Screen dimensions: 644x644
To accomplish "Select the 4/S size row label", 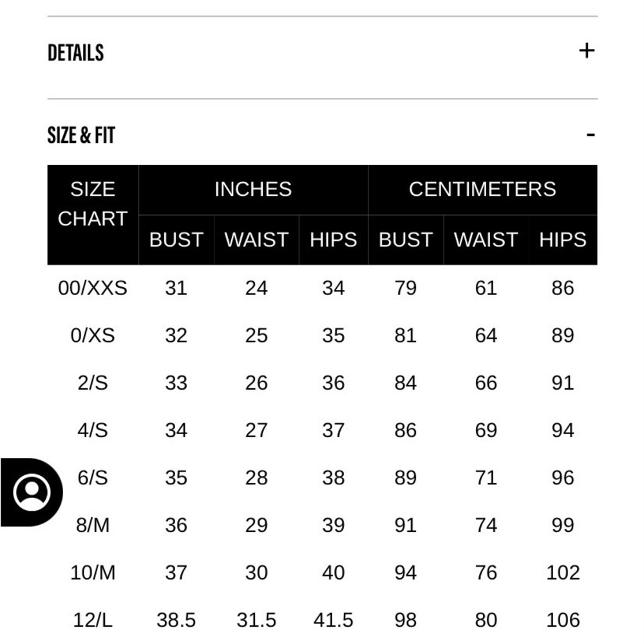I will pos(93,430).
